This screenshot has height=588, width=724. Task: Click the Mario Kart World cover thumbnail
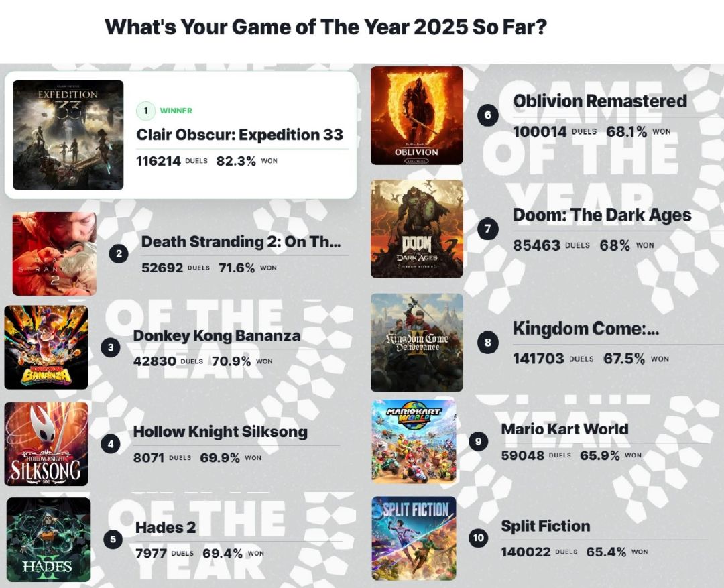[x=413, y=441]
